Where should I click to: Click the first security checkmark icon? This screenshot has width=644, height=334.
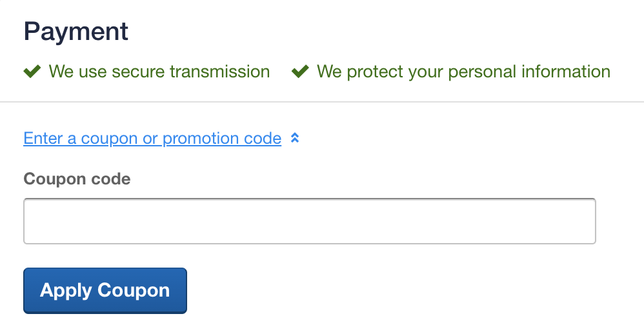pos(32,72)
